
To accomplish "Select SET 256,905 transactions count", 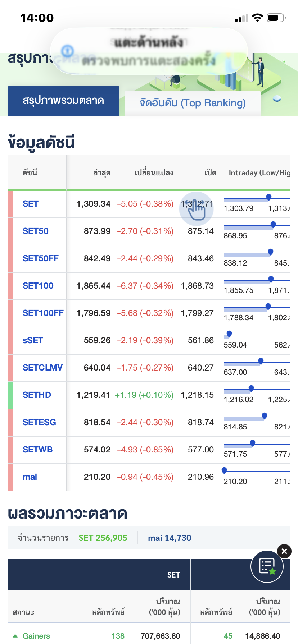I will [x=103, y=538].
